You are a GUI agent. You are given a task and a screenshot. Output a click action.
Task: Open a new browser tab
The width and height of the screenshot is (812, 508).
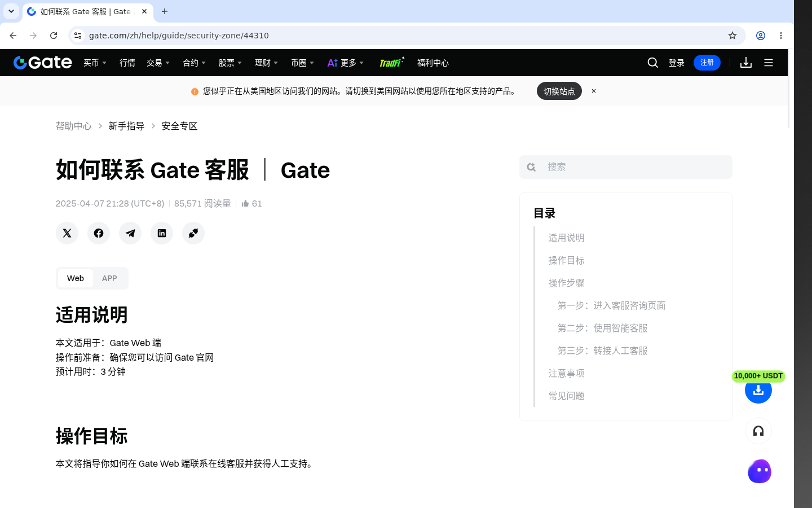[x=165, y=11]
